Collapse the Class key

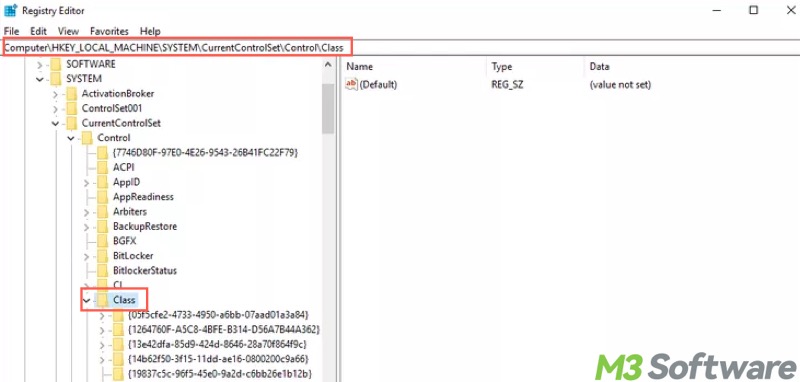86,300
